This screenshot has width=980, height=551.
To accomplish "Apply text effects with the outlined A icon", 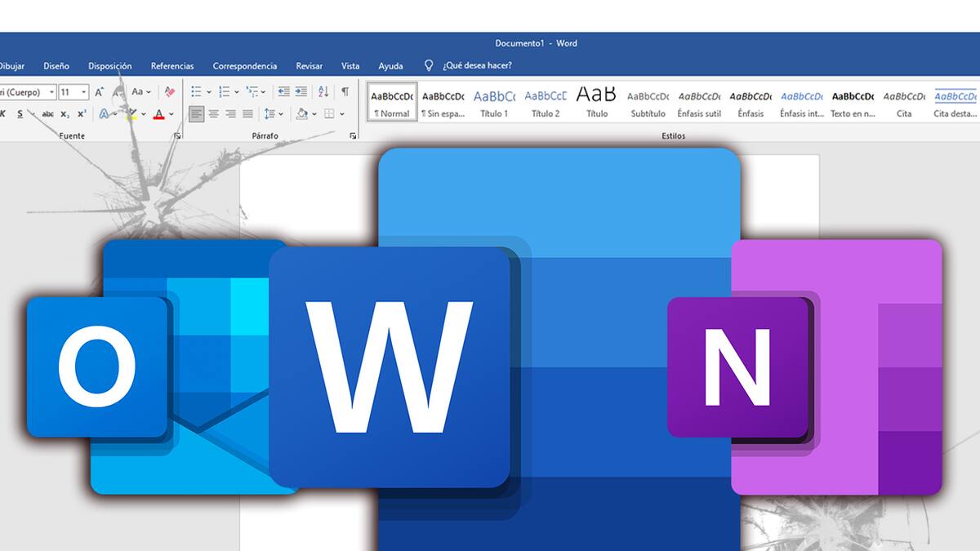I will tap(105, 114).
